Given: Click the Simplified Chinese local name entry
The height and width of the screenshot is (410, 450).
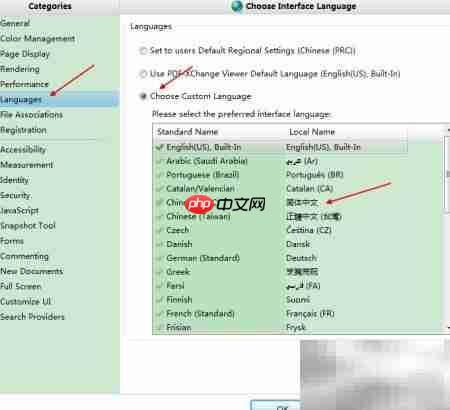Looking at the screenshot, I should click(x=302, y=202).
